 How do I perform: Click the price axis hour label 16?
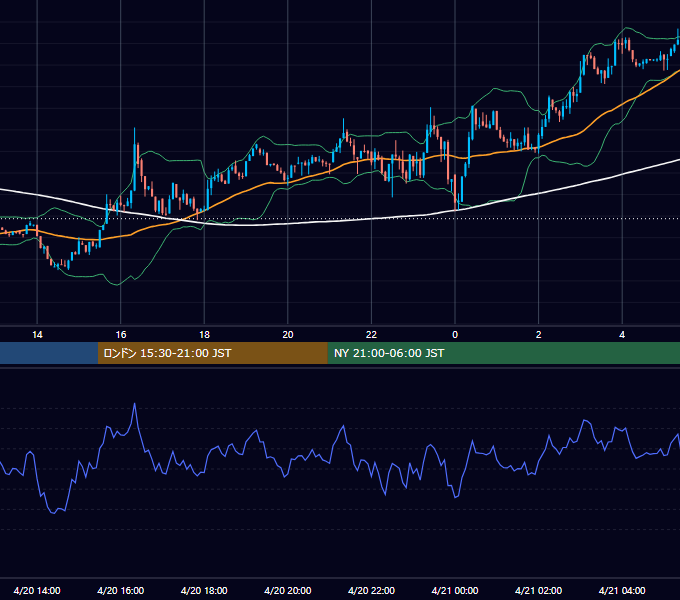coord(121,335)
